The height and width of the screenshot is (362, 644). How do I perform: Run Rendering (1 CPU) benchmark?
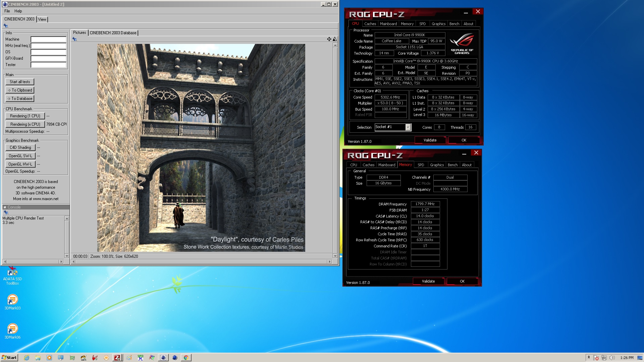point(25,116)
